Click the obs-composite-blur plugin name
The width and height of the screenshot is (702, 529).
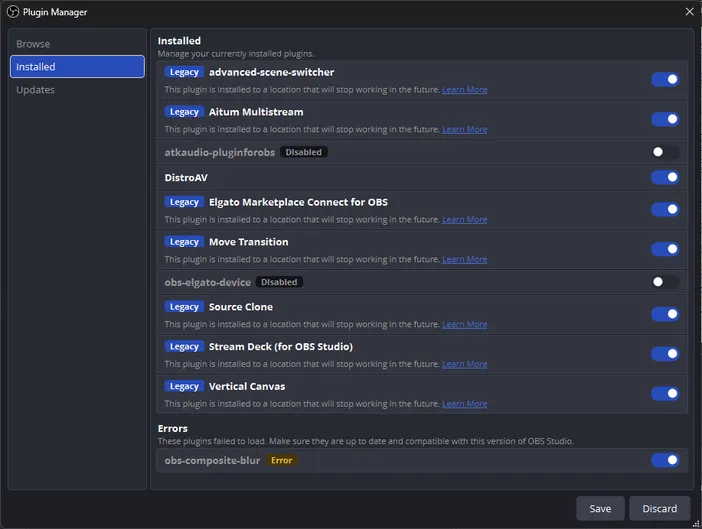click(x=212, y=461)
